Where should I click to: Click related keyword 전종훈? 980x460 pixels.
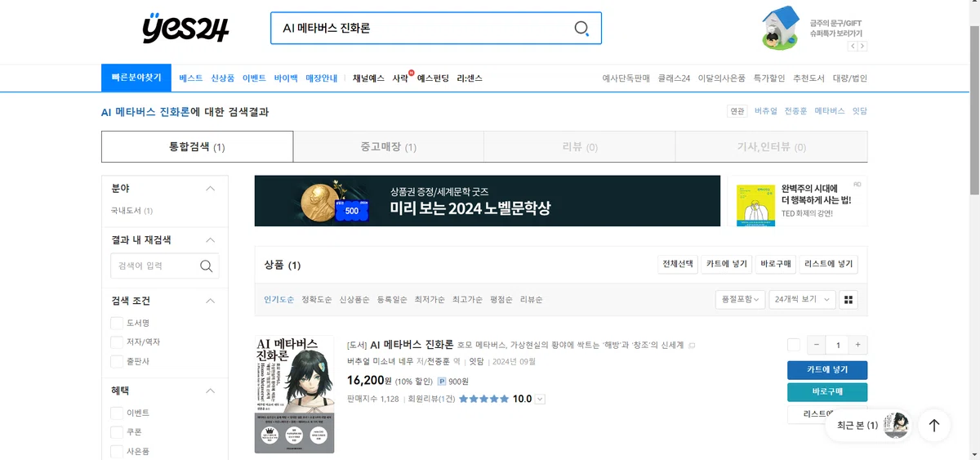click(795, 111)
